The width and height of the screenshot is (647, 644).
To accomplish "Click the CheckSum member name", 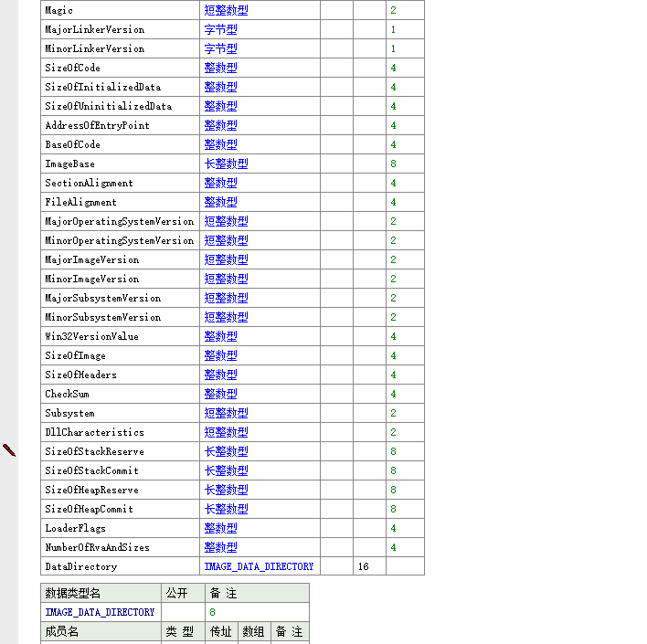I will click(67, 394).
